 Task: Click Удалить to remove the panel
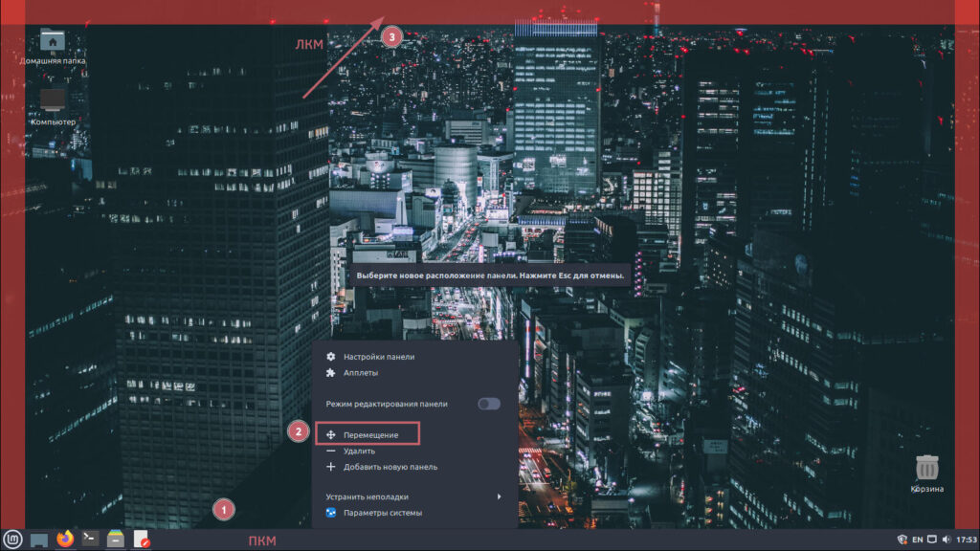(x=359, y=451)
